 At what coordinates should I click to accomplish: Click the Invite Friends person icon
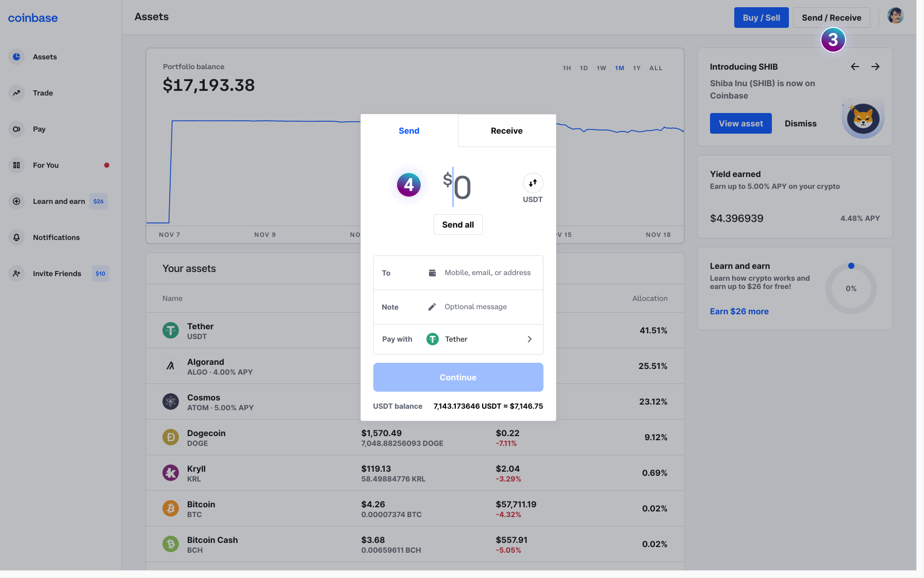tap(16, 274)
